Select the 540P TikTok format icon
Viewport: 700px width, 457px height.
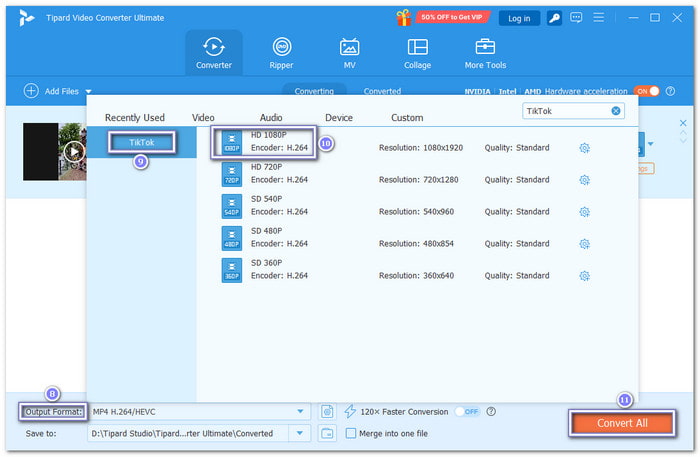tap(232, 206)
